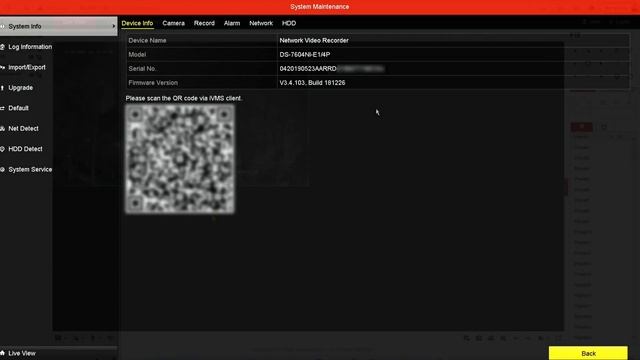Click the System Maintenance title
This screenshot has width=640, height=360.
coord(320,7)
